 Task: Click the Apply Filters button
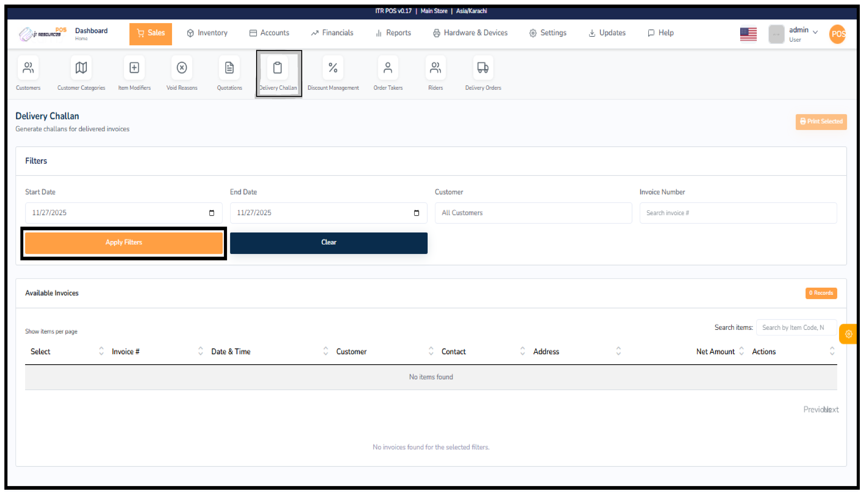123,243
